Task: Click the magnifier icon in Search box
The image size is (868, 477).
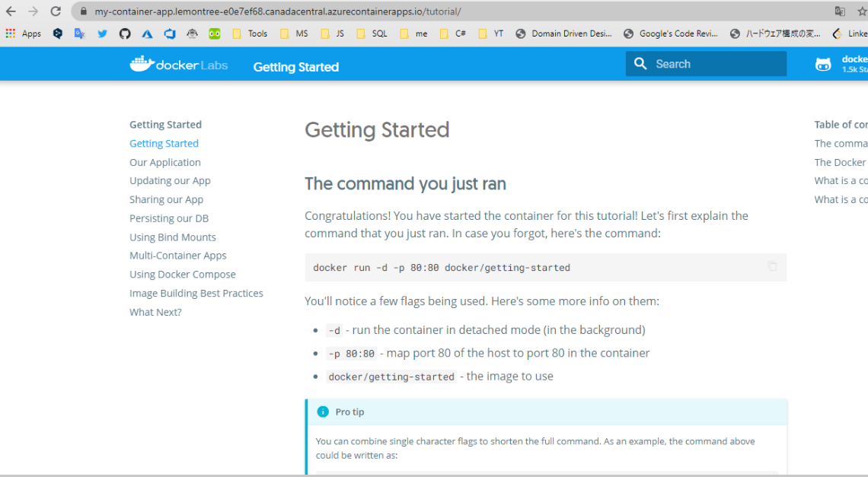Action: [640, 64]
